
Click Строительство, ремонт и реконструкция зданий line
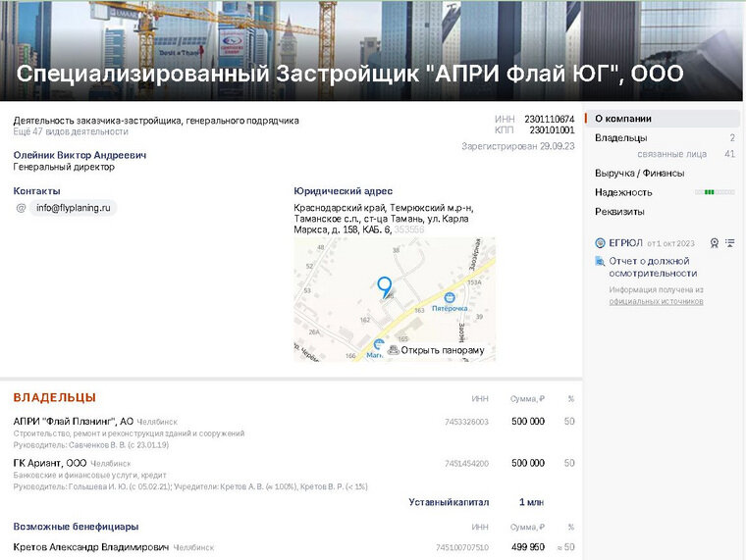(129, 433)
